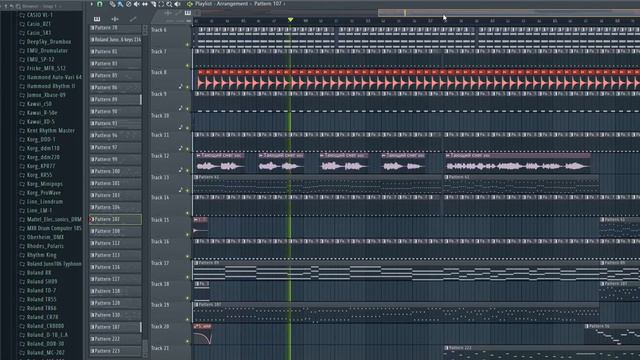The image size is (640, 360).
Task: Expand the Linn_Linndrum folder
Action: [x=41, y=202]
